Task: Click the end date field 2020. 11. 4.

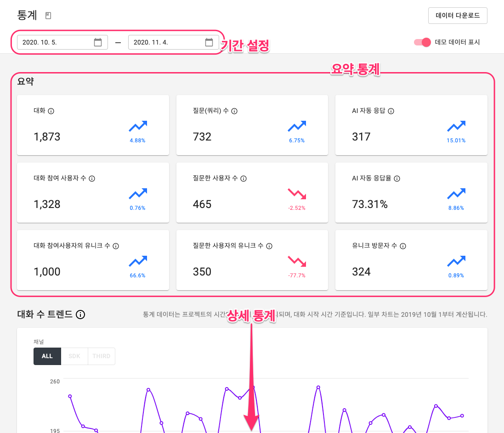Action: coord(174,42)
